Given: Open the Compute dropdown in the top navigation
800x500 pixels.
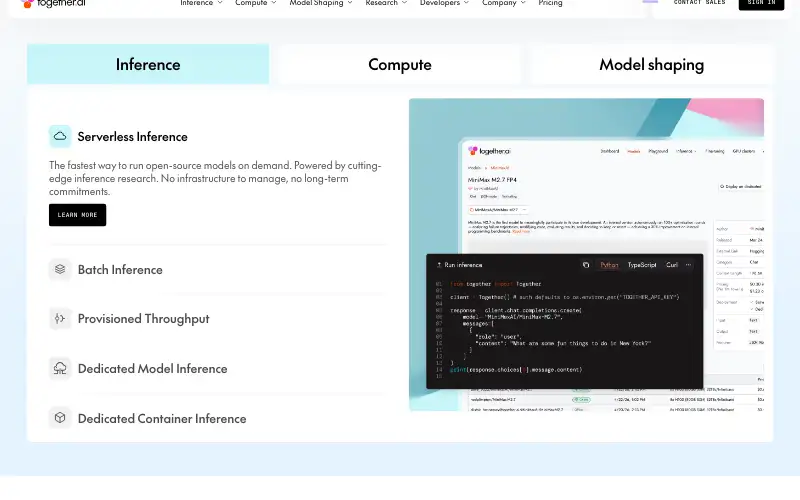Looking at the screenshot, I should click(x=256, y=3).
